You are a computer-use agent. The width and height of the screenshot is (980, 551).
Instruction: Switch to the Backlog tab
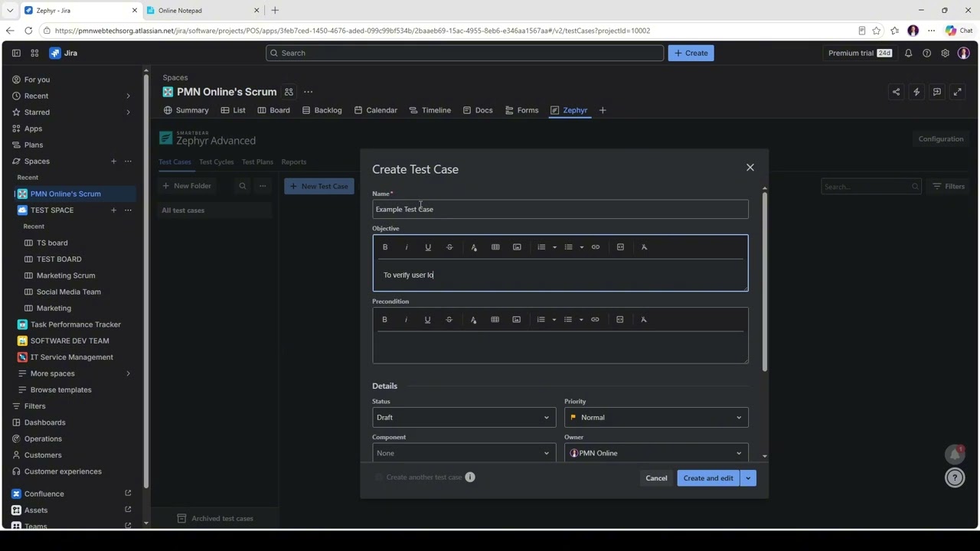point(322,110)
